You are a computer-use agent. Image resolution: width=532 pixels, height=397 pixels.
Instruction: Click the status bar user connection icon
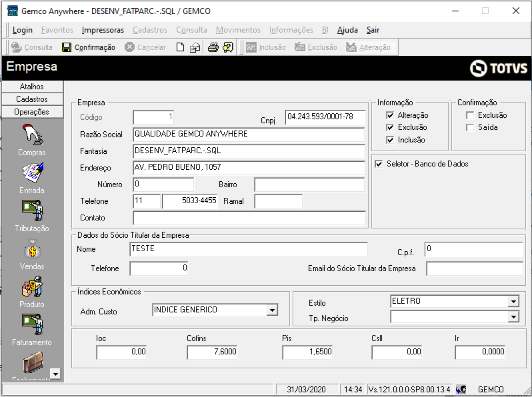click(461, 390)
